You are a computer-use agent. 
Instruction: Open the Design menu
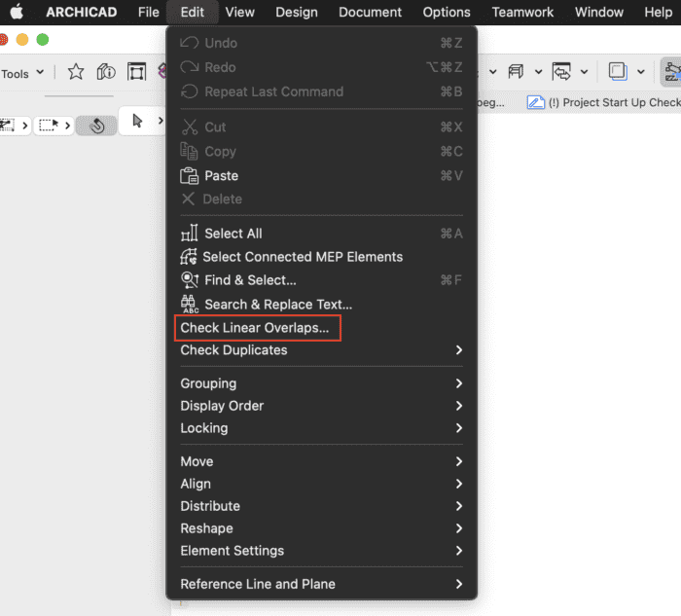(x=297, y=12)
